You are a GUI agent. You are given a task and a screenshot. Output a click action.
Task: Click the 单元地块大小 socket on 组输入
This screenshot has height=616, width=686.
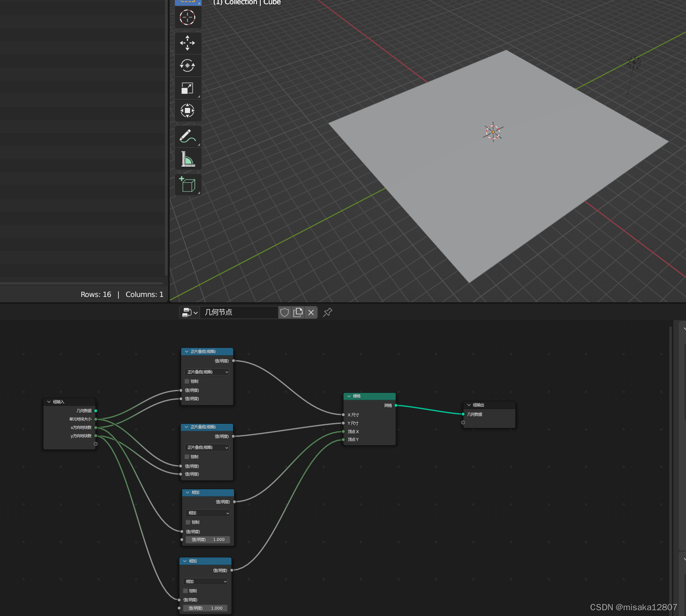pos(96,419)
